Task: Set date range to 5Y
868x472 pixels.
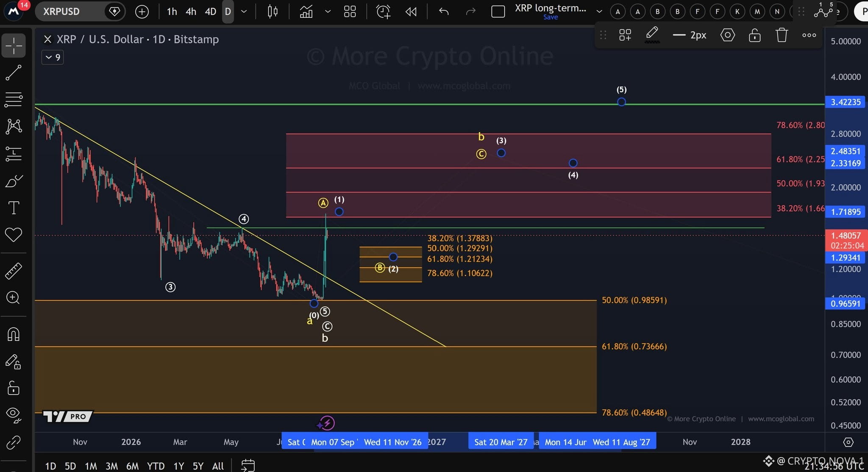Action: click(x=198, y=466)
